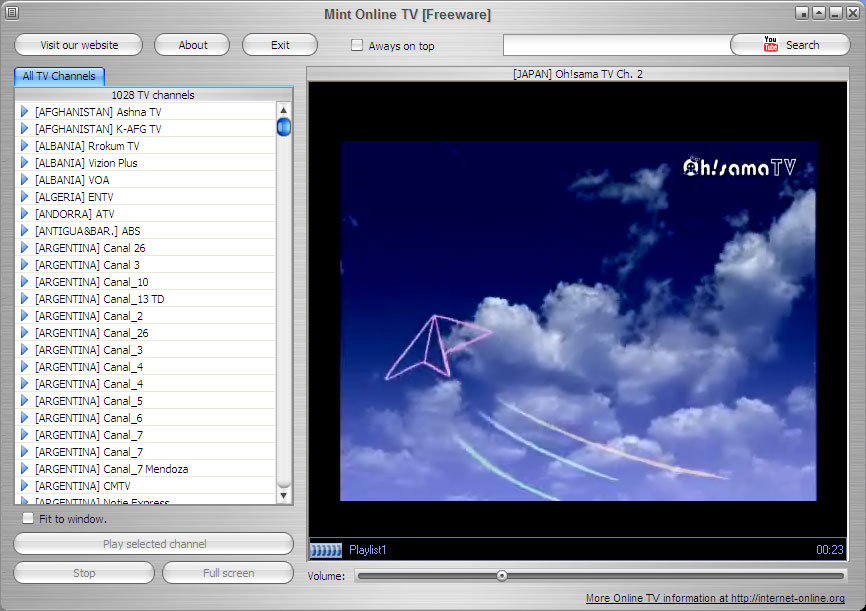
Task: Expand the [AFGHANISTAN] Ashna TV entry
Action: point(23,111)
